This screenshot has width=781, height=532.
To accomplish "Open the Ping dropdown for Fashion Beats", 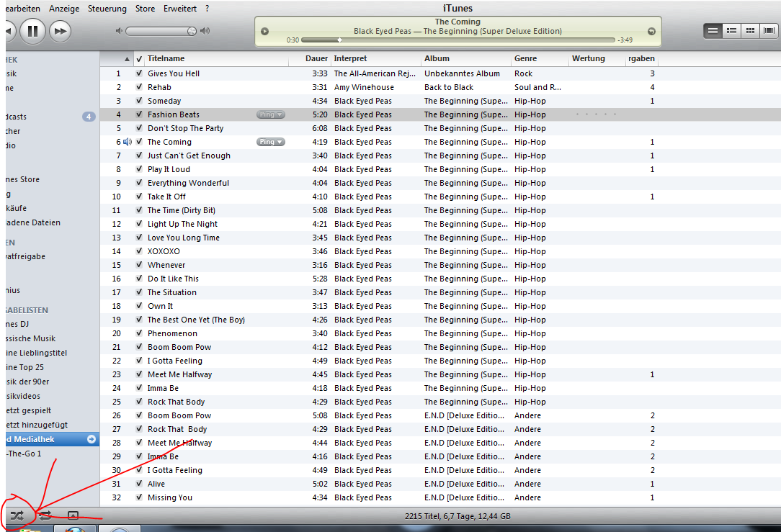I will point(270,114).
